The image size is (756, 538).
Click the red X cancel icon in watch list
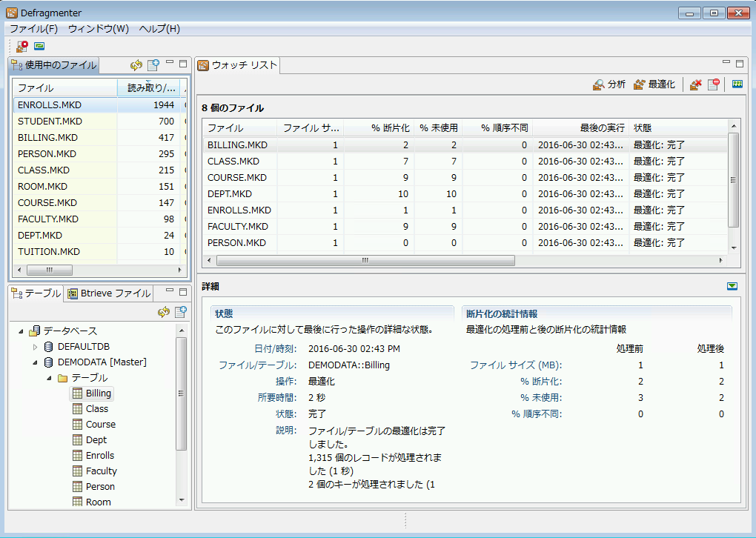pyautogui.click(x=695, y=84)
